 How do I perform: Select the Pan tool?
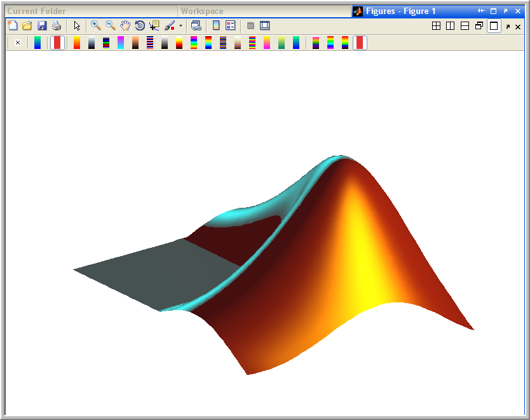[x=125, y=25]
